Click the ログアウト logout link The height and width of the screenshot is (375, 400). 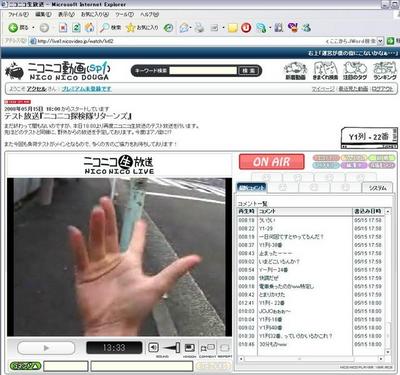coord(382,89)
